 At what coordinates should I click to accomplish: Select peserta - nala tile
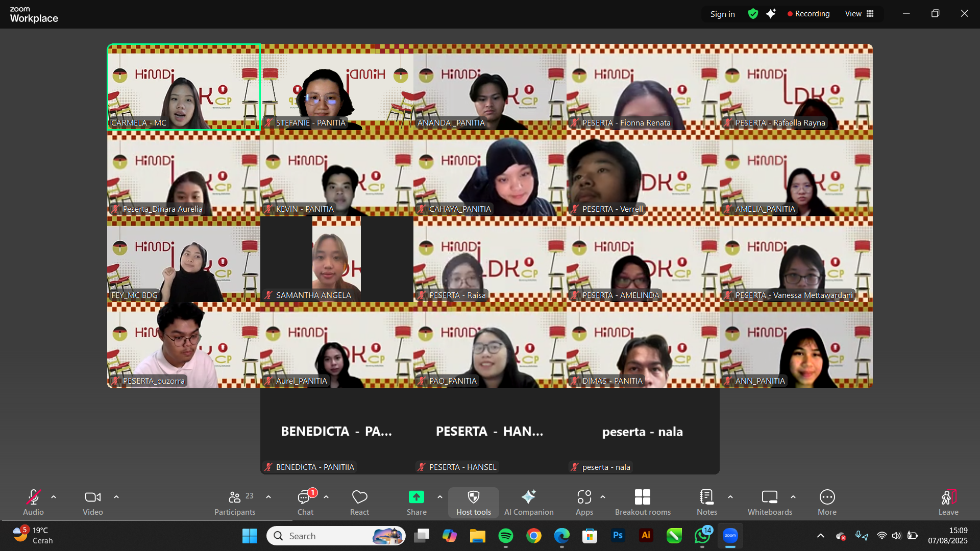coord(643,432)
